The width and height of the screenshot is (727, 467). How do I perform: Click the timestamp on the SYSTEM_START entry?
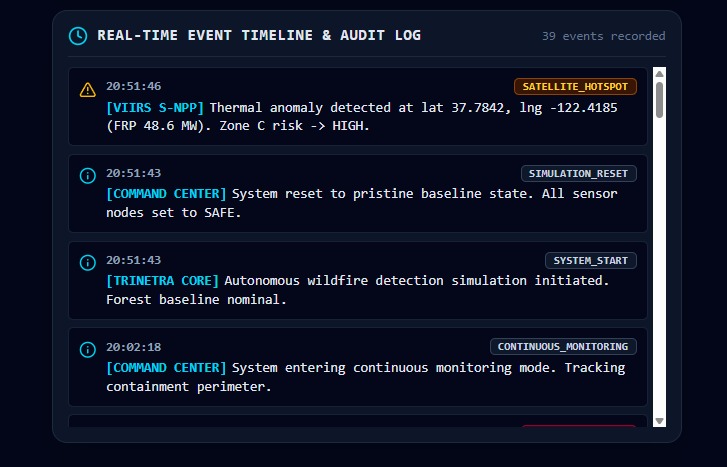coord(134,260)
